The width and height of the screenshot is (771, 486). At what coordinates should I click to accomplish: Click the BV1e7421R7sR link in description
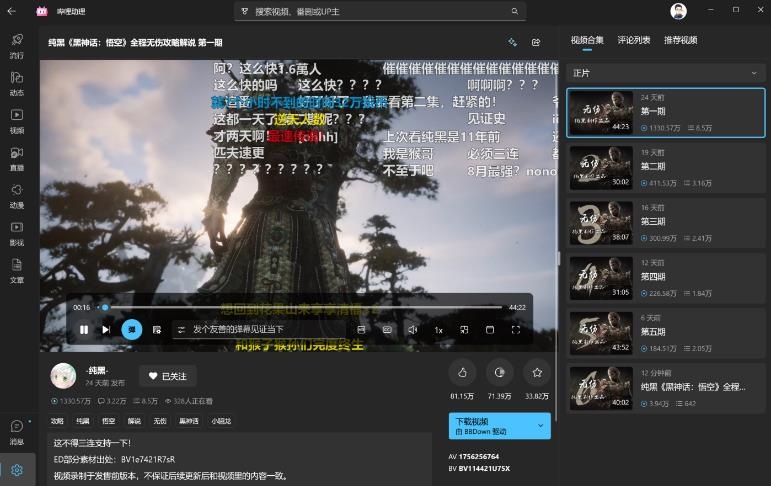[x=148, y=459]
